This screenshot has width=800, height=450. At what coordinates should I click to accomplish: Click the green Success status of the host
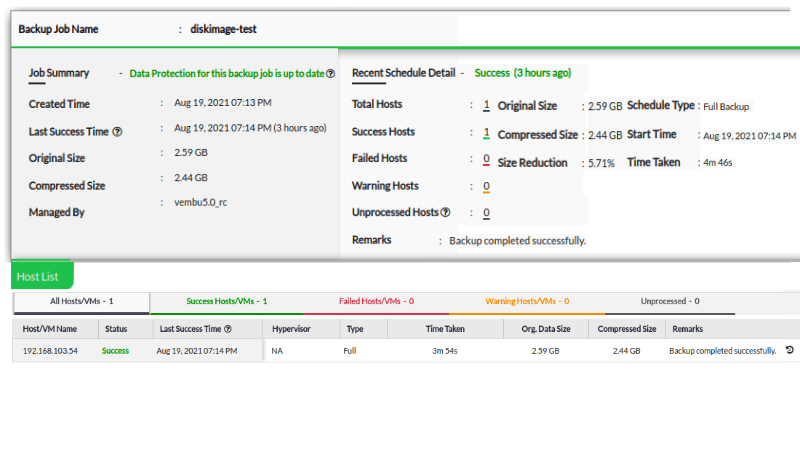point(115,351)
